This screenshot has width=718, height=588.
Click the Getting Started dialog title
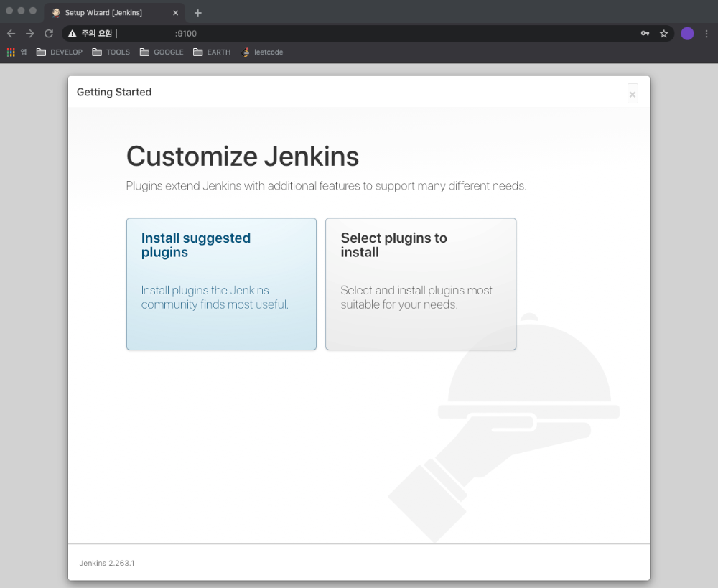114,92
